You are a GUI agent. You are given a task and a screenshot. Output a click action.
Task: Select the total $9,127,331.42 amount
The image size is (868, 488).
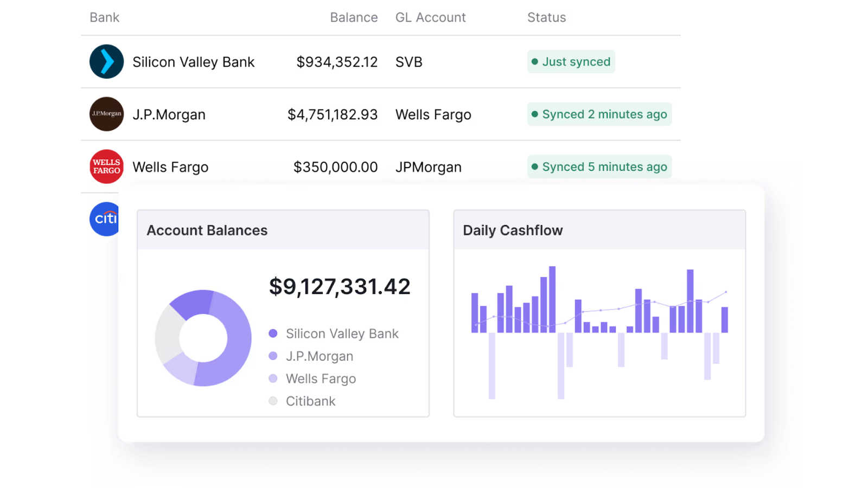tap(340, 286)
